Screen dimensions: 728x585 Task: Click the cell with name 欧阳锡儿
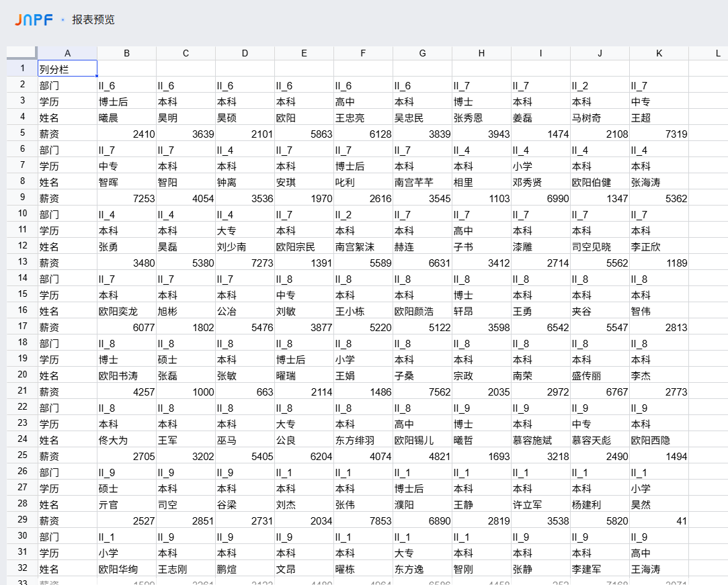tap(423, 440)
